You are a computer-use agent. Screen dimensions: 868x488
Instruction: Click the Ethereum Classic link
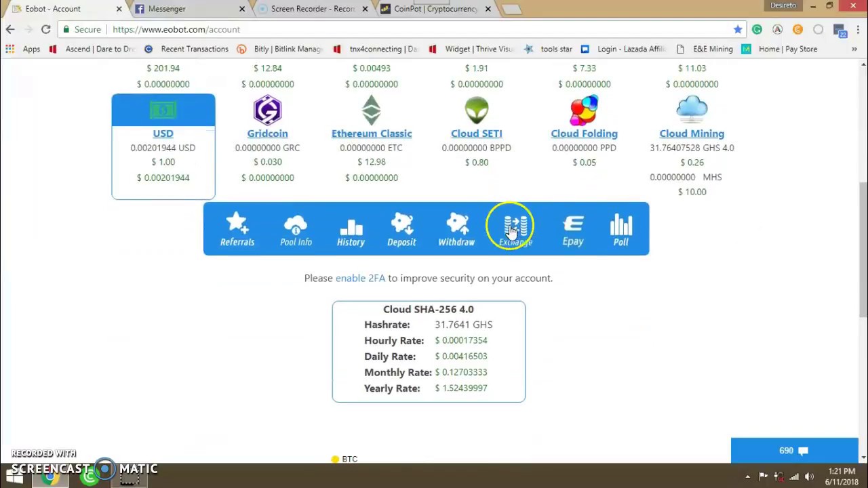[x=372, y=134]
